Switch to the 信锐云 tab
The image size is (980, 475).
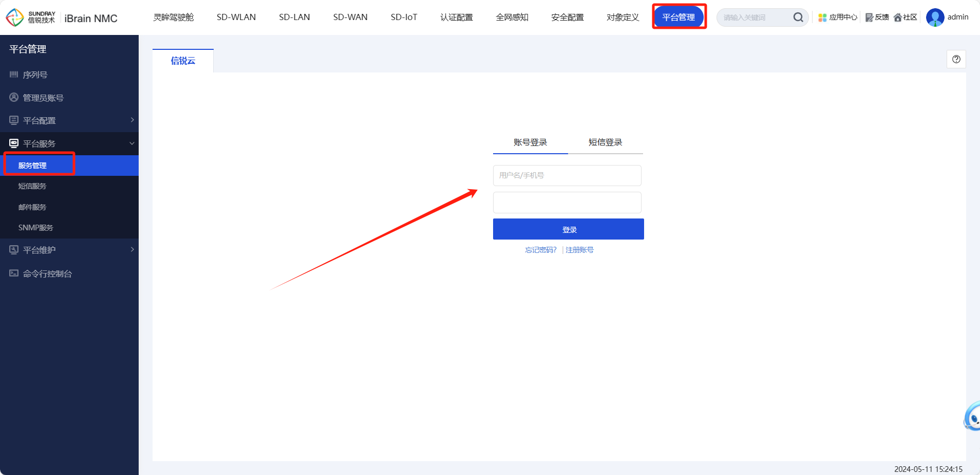pyautogui.click(x=183, y=61)
